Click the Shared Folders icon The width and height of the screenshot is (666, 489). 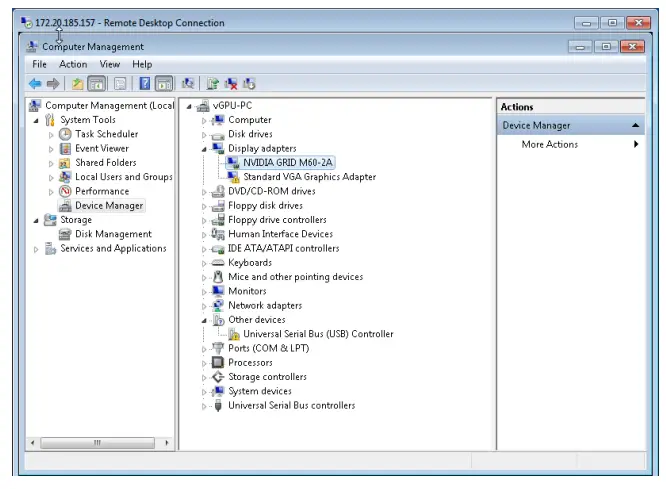tap(65, 163)
